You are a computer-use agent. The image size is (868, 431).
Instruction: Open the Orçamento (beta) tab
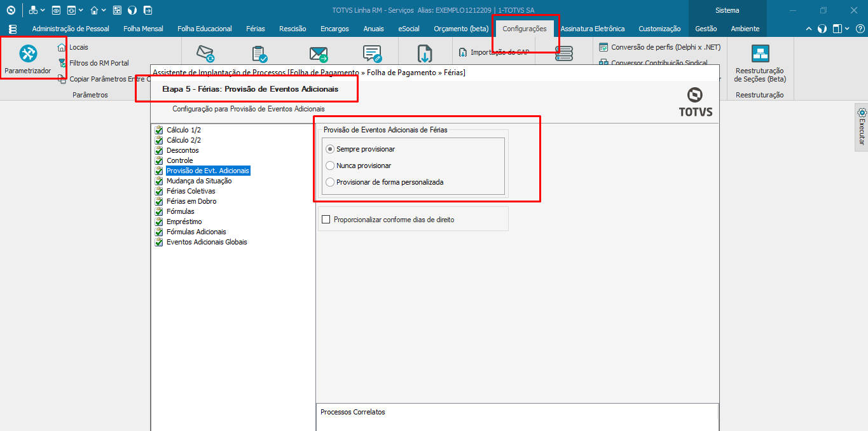click(461, 29)
